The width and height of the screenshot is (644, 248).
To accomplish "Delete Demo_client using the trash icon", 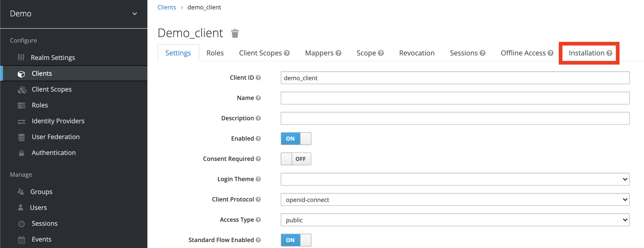I will click(235, 33).
